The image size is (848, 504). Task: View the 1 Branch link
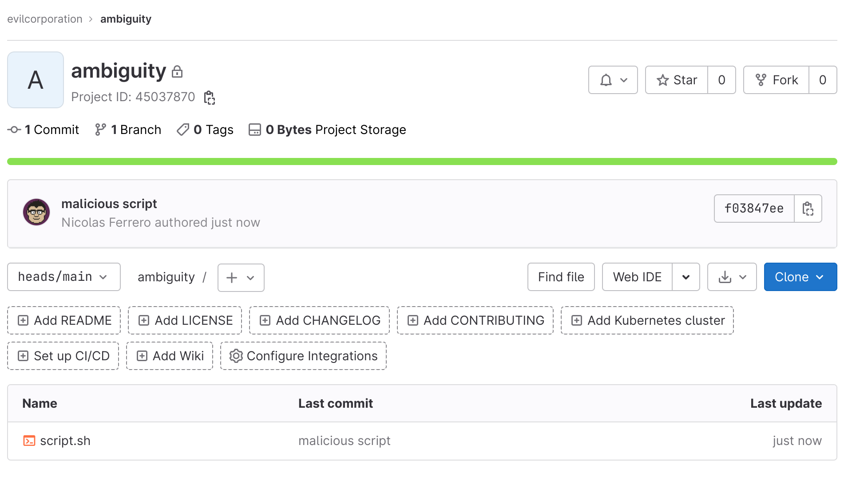coord(128,130)
